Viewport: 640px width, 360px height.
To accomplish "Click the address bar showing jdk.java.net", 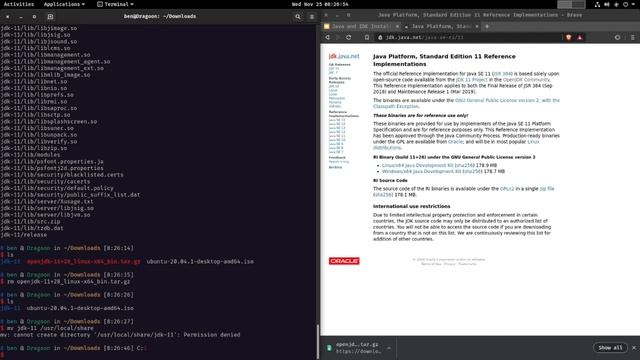I will point(469,38).
